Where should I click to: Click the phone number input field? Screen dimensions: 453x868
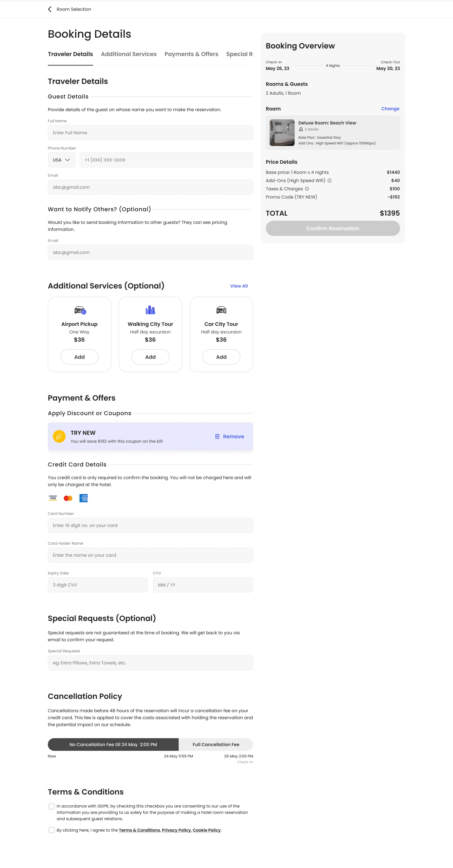166,160
